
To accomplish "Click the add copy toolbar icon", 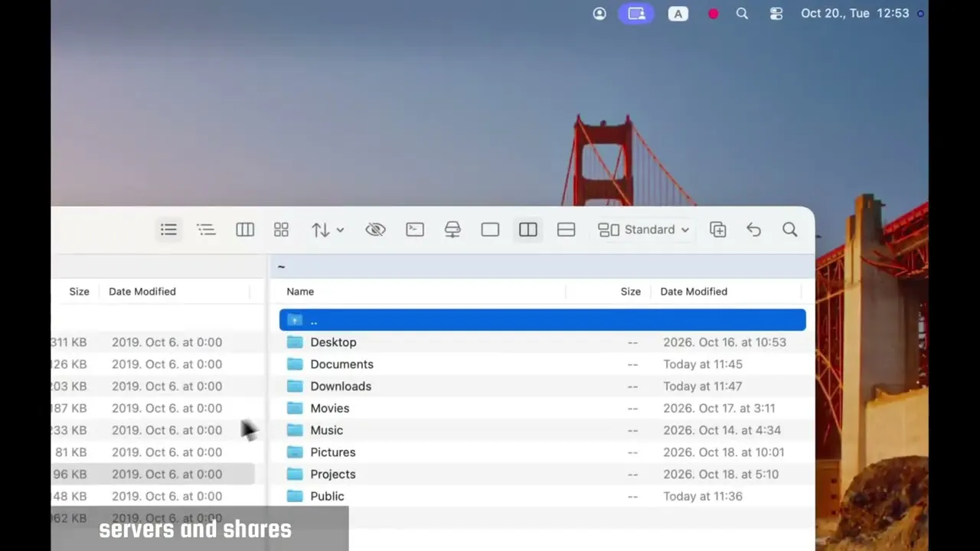I will (717, 230).
